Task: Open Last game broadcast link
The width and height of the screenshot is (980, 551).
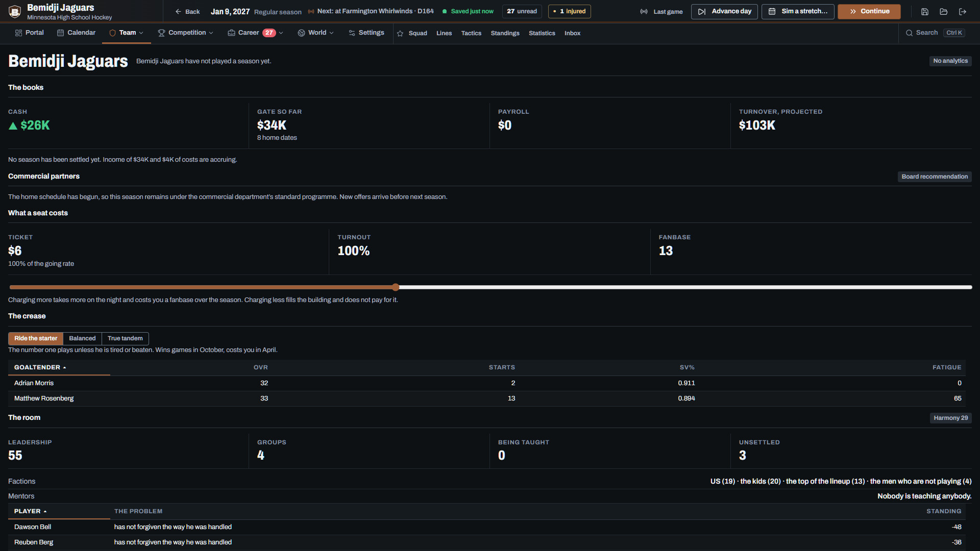Action: click(661, 12)
